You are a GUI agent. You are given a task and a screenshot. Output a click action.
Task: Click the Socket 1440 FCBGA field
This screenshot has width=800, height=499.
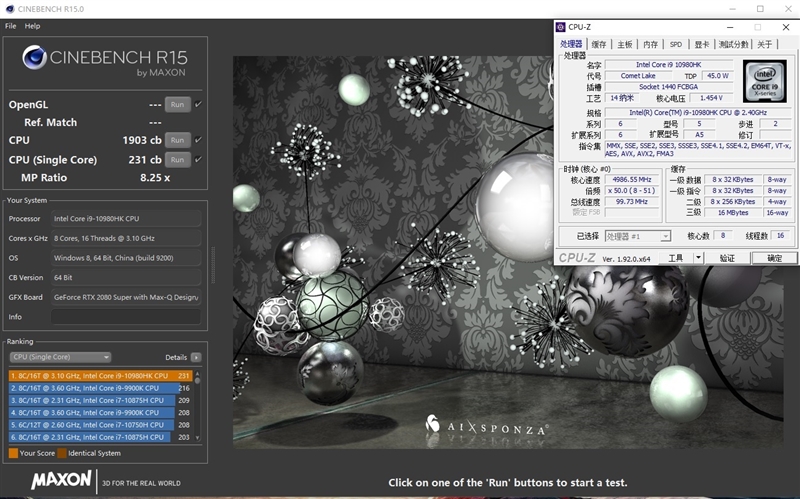[x=669, y=87]
